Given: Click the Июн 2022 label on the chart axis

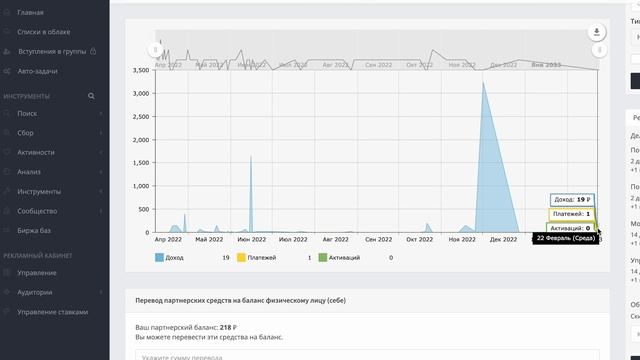Looking at the screenshot, I should coord(251,240).
